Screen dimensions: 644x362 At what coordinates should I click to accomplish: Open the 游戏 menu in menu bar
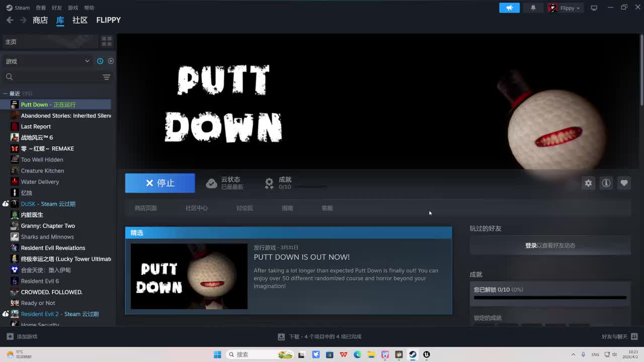pyautogui.click(x=73, y=8)
